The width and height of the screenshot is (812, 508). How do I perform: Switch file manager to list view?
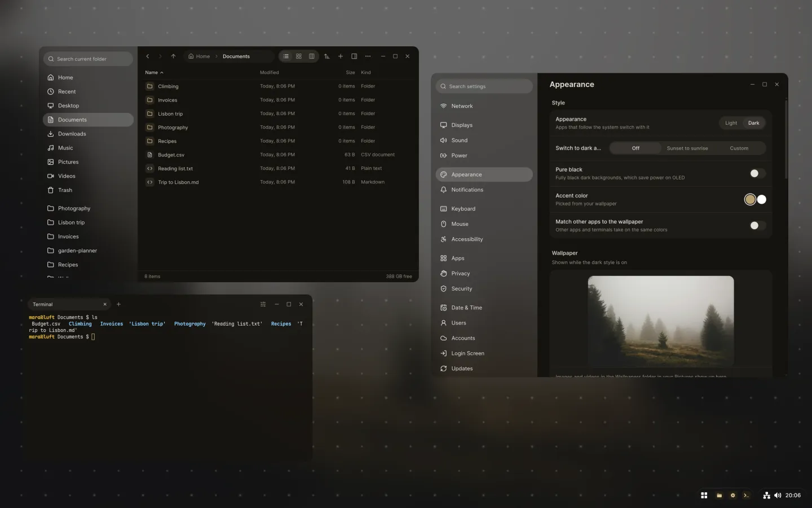coord(286,56)
